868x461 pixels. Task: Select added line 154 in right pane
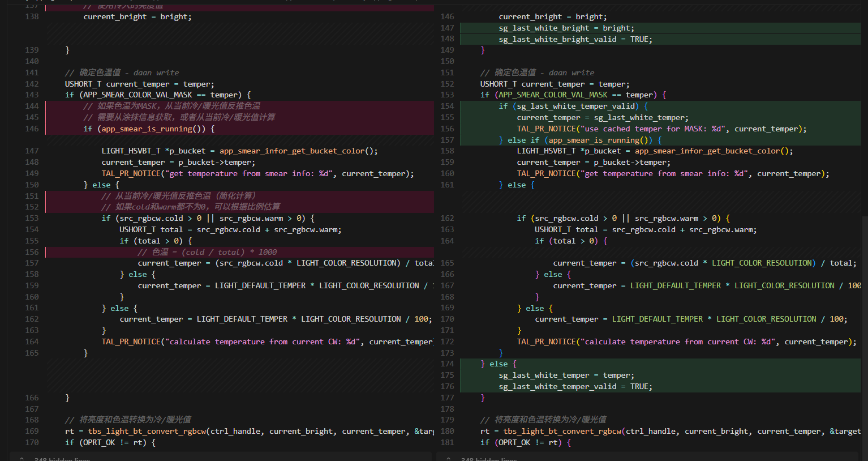click(573, 106)
